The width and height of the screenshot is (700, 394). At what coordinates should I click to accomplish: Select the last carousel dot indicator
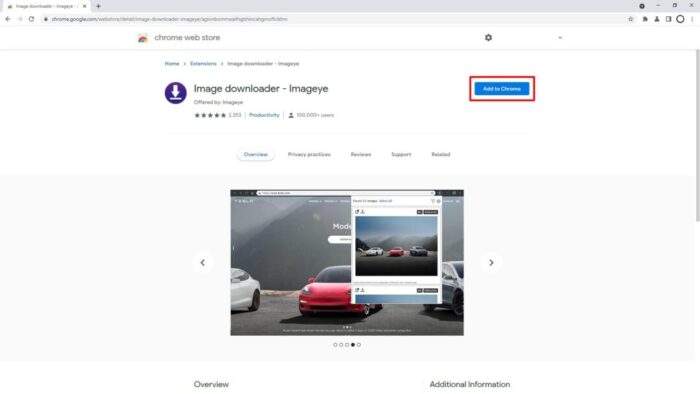click(358, 344)
